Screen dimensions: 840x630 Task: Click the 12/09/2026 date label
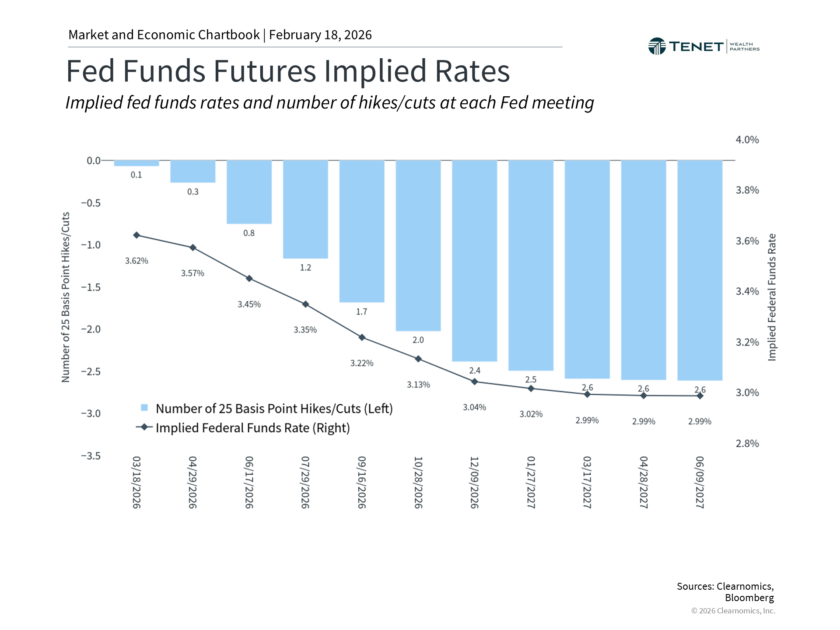(x=475, y=482)
